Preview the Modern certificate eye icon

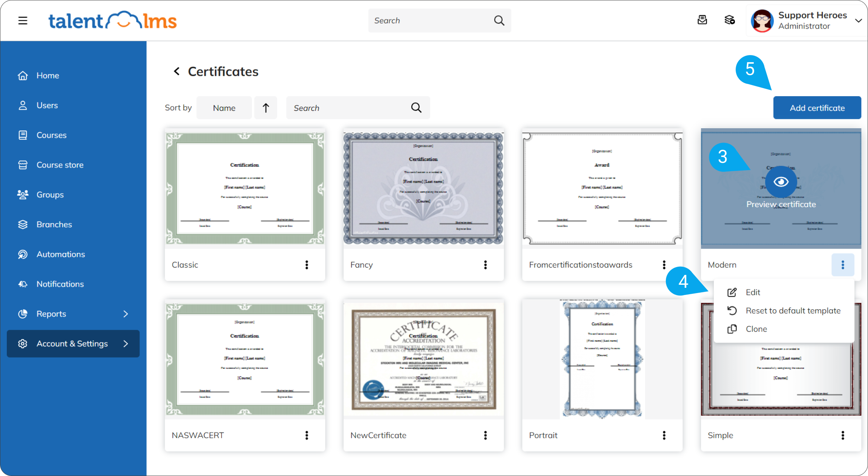click(781, 182)
